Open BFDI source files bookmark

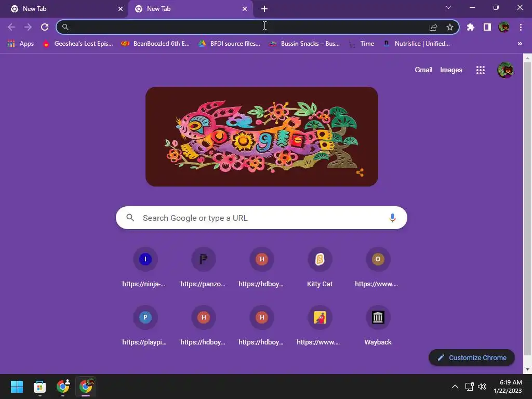pos(229,44)
